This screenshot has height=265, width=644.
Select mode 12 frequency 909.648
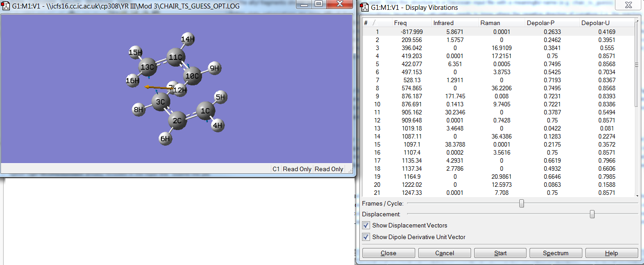[498, 120]
